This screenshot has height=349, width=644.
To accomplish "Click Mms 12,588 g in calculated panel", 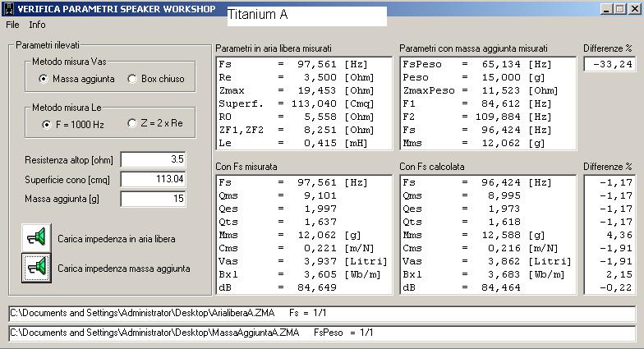I will coord(474,235).
